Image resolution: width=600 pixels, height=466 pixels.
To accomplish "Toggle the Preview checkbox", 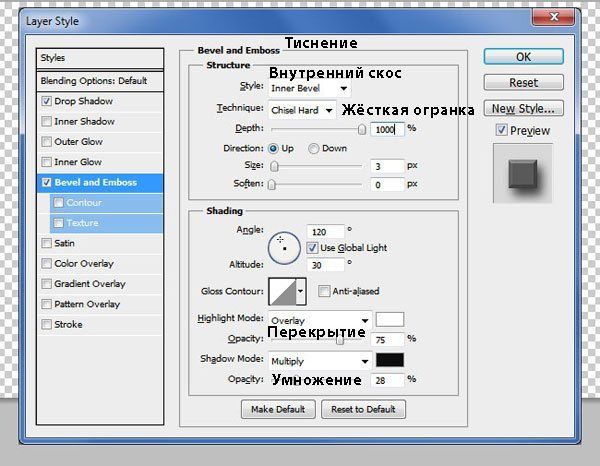I will click(501, 130).
